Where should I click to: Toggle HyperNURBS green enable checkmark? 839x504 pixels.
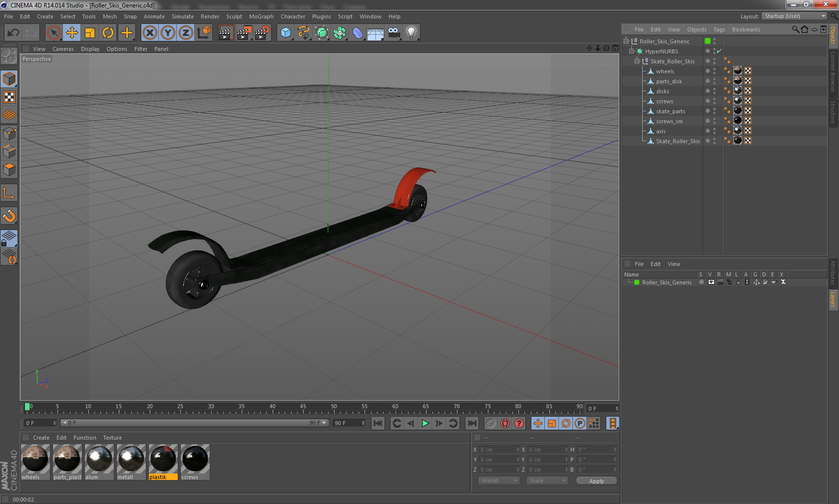(719, 51)
